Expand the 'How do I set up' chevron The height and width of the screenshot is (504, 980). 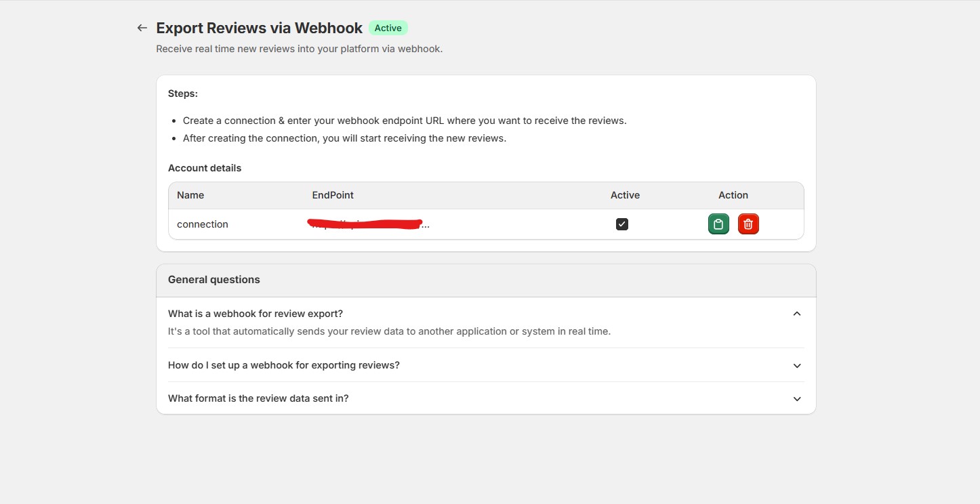point(797,366)
